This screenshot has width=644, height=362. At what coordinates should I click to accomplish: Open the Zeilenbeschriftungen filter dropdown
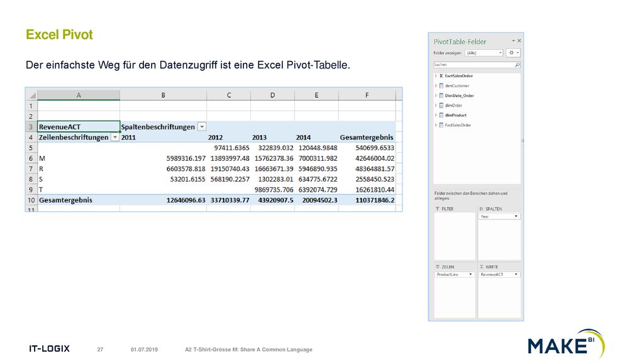tap(115, 138)
